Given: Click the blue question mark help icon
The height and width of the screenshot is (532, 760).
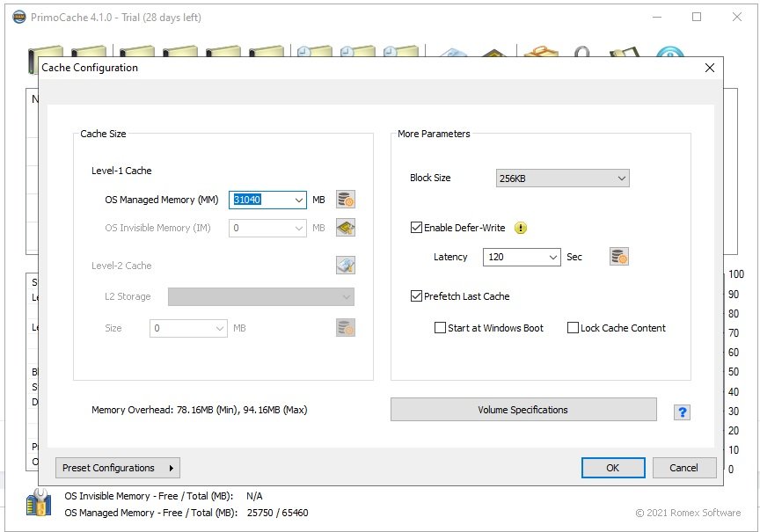Looking at the screenshot, I should tap(682, 412).
